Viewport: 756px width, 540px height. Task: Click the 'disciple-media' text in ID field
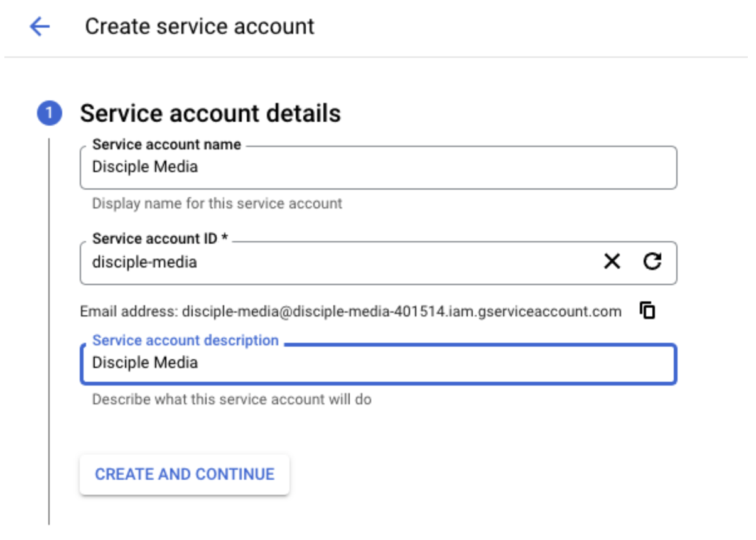[x=144, y=262]
